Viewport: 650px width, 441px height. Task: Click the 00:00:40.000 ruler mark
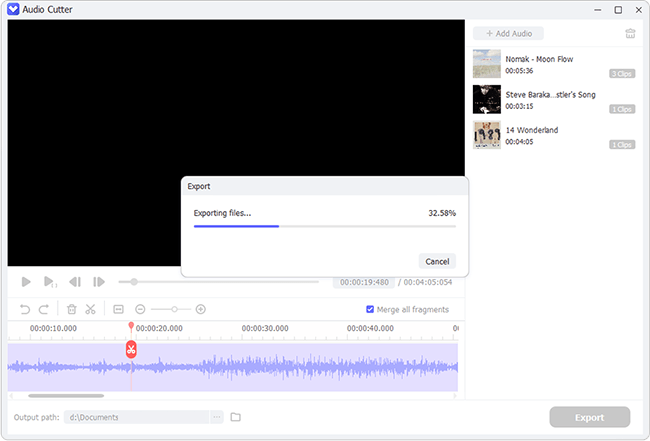click(370, 328)
